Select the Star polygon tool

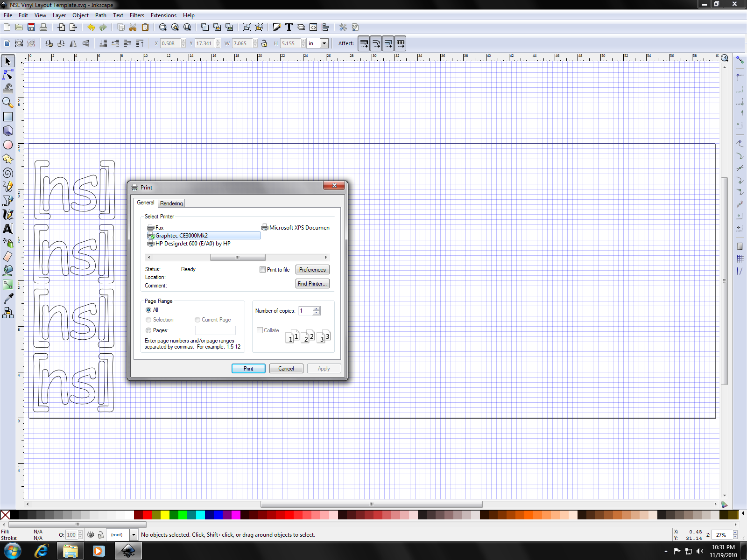point(7,159)
